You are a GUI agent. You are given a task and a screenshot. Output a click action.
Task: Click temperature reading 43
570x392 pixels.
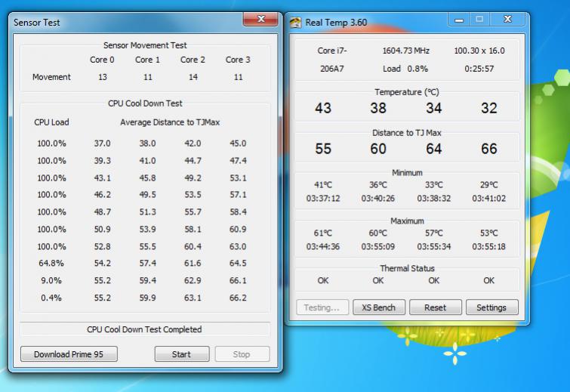tap(323, 108)
